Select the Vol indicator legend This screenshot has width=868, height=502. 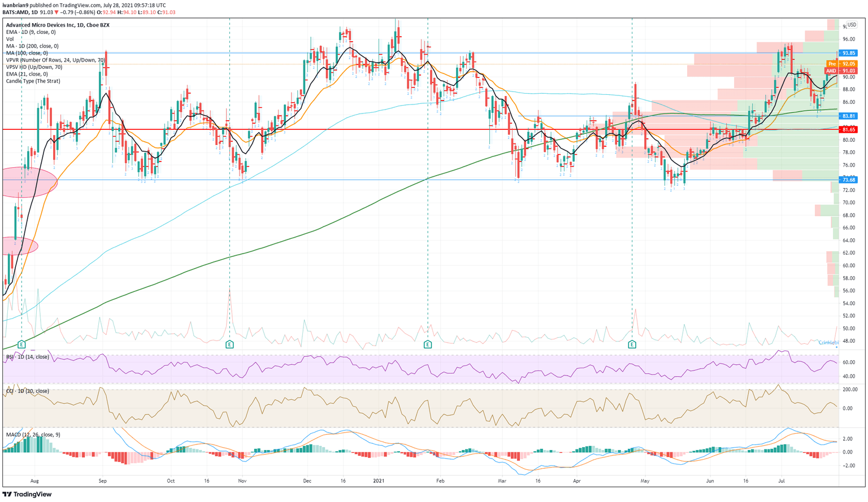click(10, 39)
